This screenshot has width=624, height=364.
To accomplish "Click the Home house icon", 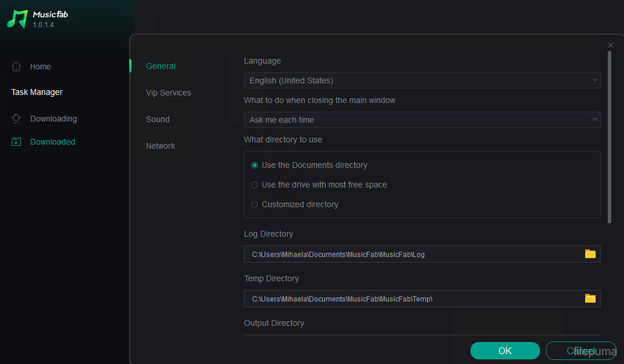I will tap(16, 67).
